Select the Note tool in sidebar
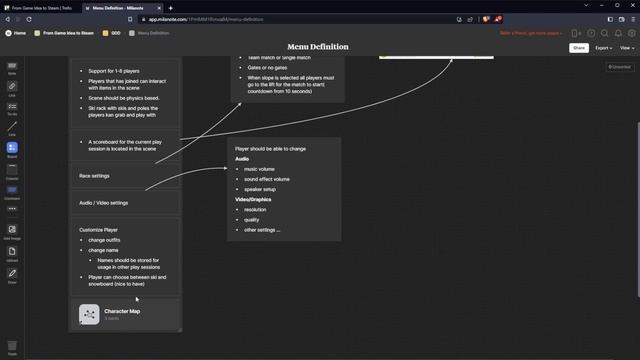Screen dimensions: 640x360 (12, 68)
